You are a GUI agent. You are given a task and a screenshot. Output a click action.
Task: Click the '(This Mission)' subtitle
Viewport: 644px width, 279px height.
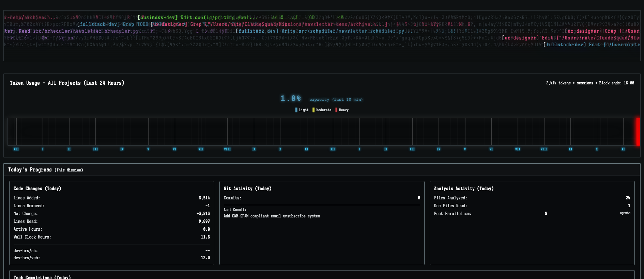click(69, 170)
